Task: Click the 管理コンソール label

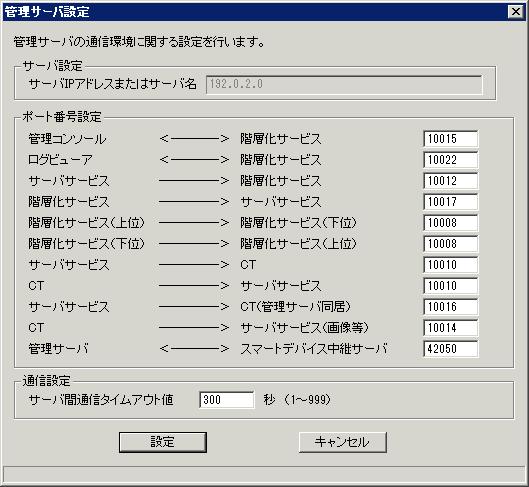Action: point(67,139)
